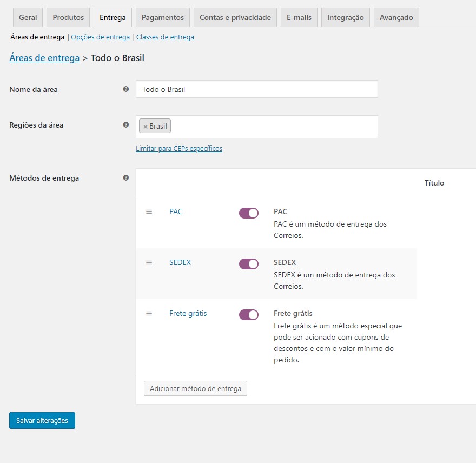Viewport: 476px width, 463px height.
Task: Switch to the E-mails tab
Action: click(x=299, y=18)
